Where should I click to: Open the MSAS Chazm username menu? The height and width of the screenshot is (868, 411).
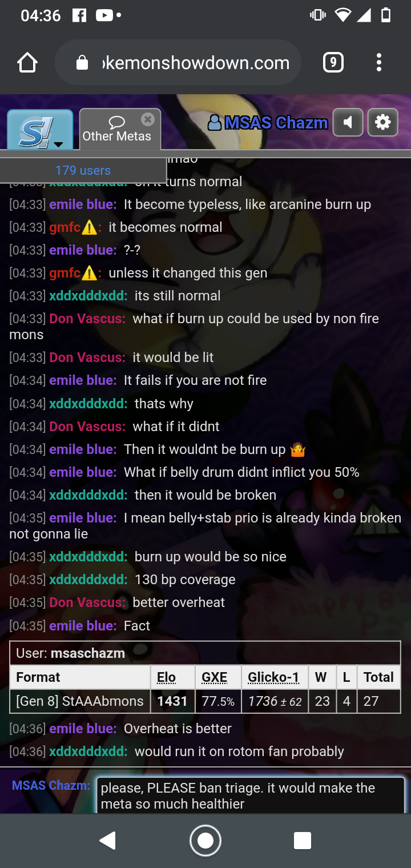276,123
